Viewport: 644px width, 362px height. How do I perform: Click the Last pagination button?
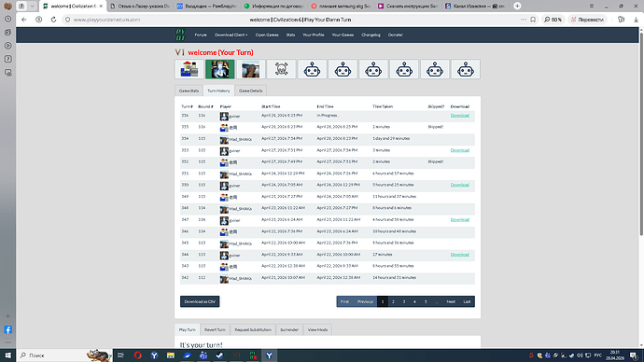pos(467,301)
